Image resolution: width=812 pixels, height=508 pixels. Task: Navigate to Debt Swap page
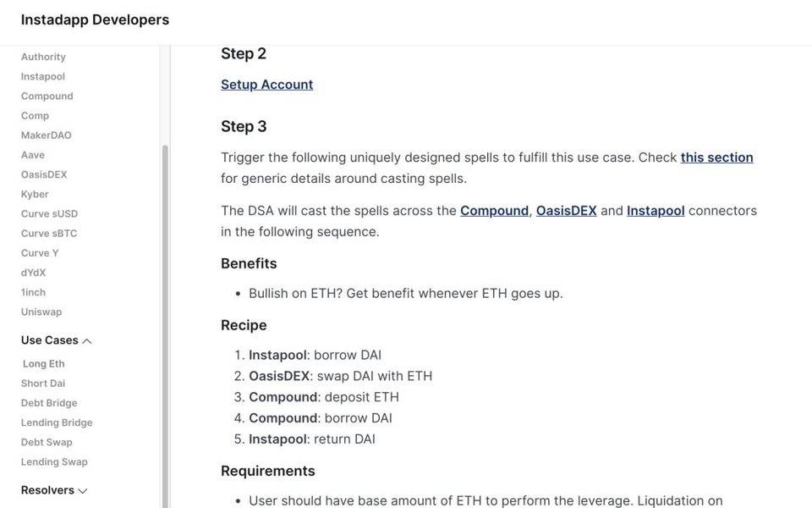(x=47, y=442)
